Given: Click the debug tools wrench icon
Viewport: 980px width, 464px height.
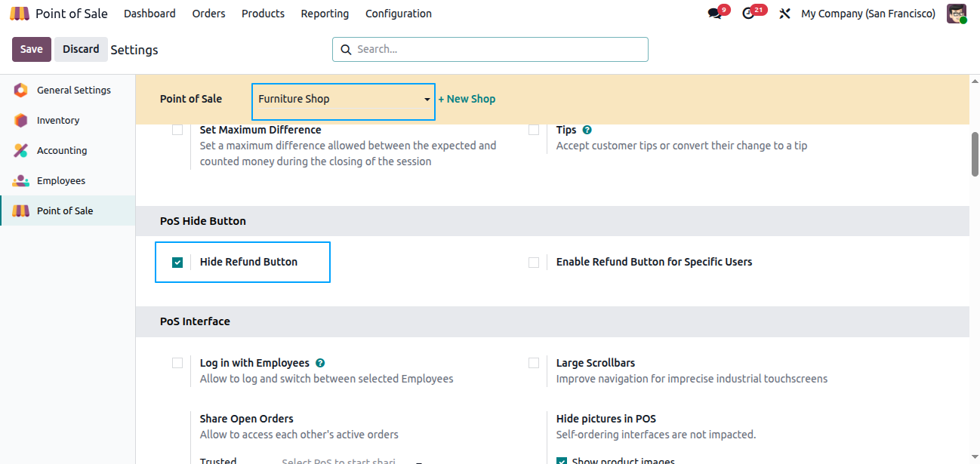Looking at the screenshot, I should coord(784,14).
